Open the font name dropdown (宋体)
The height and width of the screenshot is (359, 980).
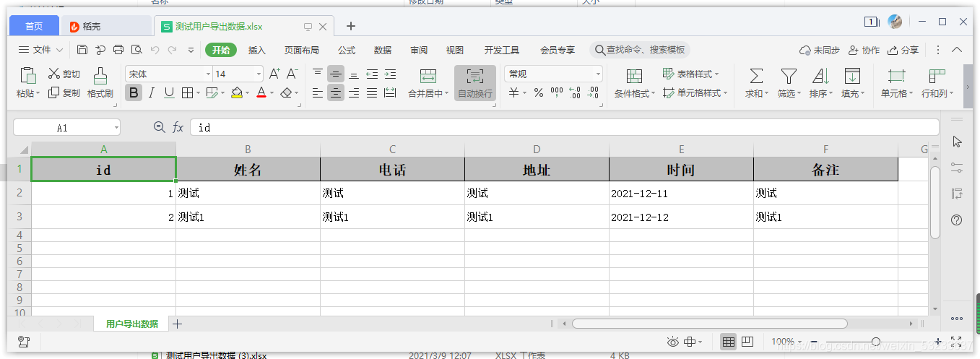tap(208, 74)
